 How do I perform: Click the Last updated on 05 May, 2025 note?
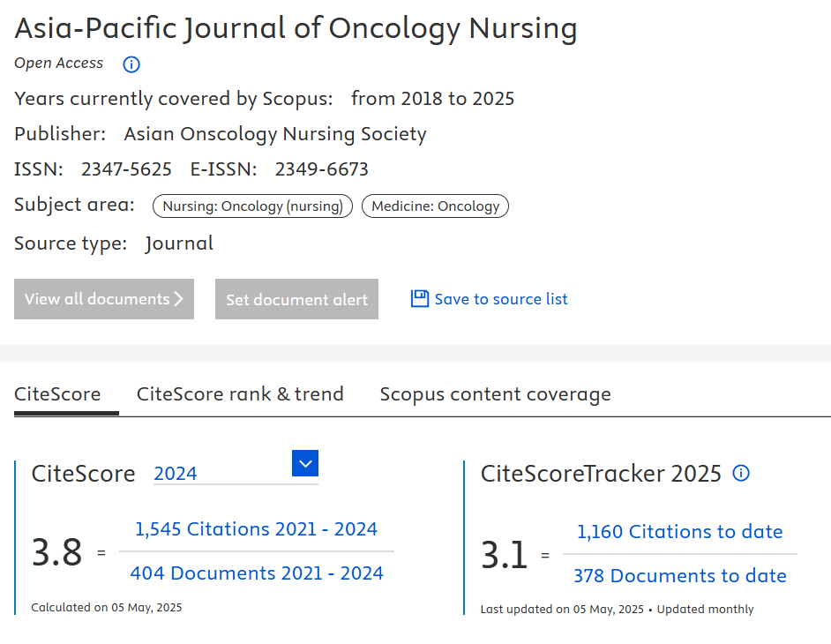click(562, 609)
